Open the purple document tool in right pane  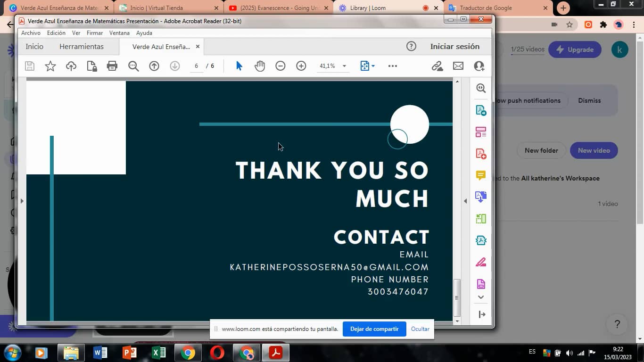481,284
